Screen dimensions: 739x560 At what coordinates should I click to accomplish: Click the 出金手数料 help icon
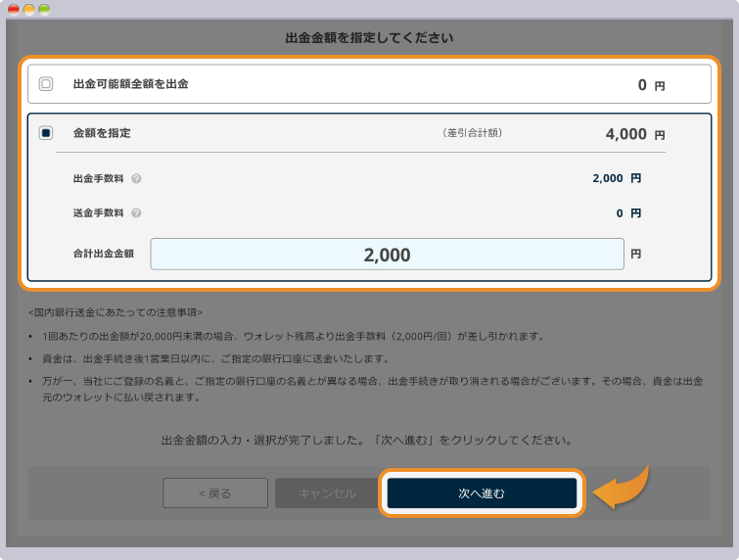(136, 178)
